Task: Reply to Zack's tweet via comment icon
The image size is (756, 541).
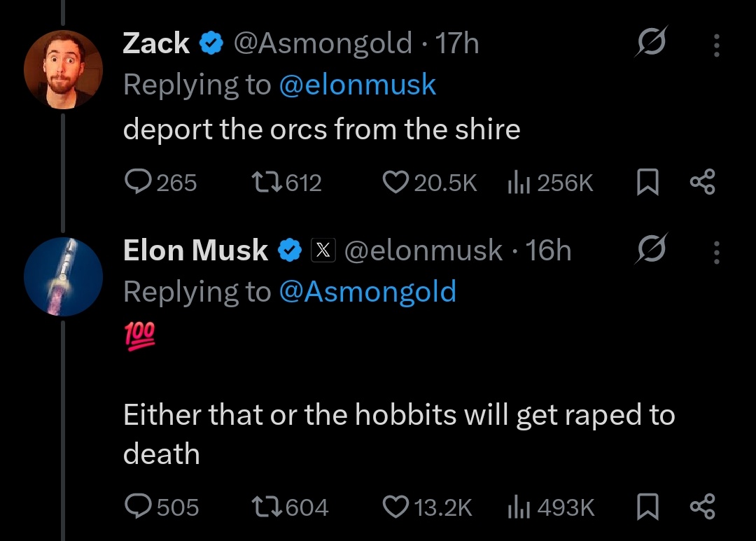Action: (137, 183)
